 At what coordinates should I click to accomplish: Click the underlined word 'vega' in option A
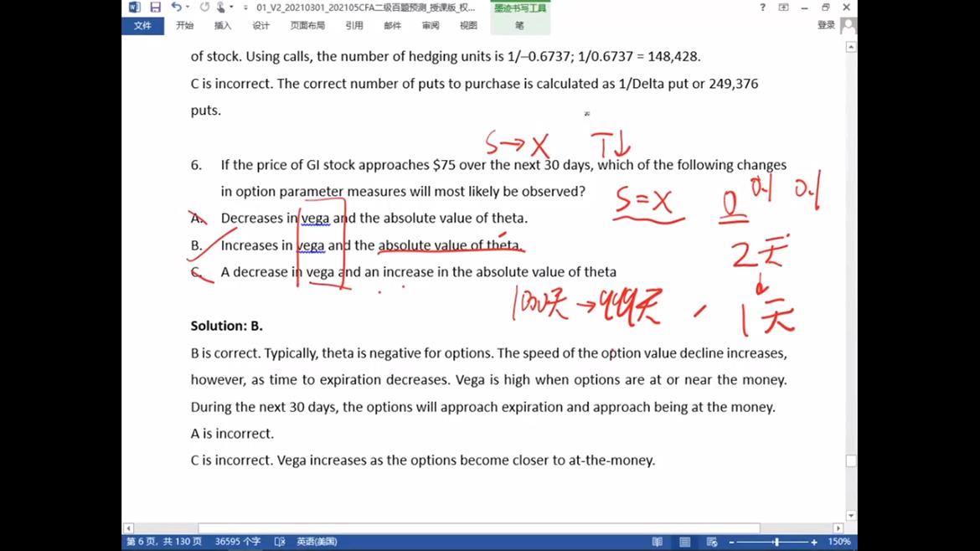315,219
